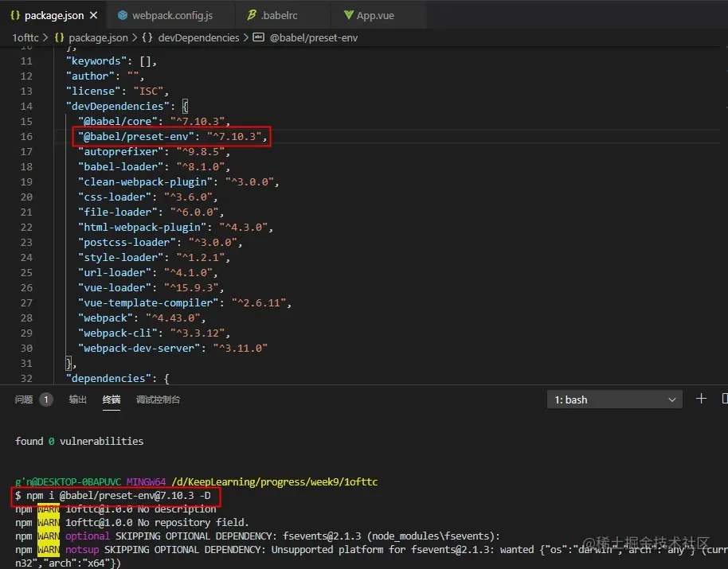Click "autoprefixer" on line 17
Image resolution: width=728 pixels, height=569 pixels.
[121, 152]
